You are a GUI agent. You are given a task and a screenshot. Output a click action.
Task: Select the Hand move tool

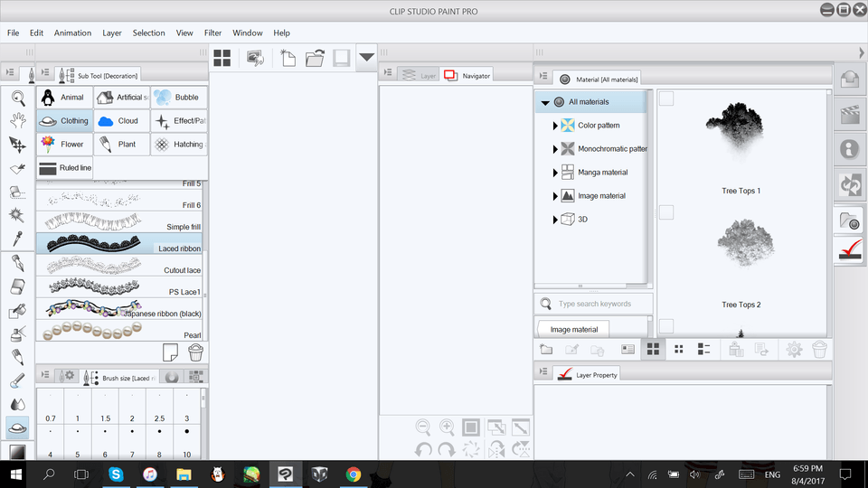coord(17,121)
